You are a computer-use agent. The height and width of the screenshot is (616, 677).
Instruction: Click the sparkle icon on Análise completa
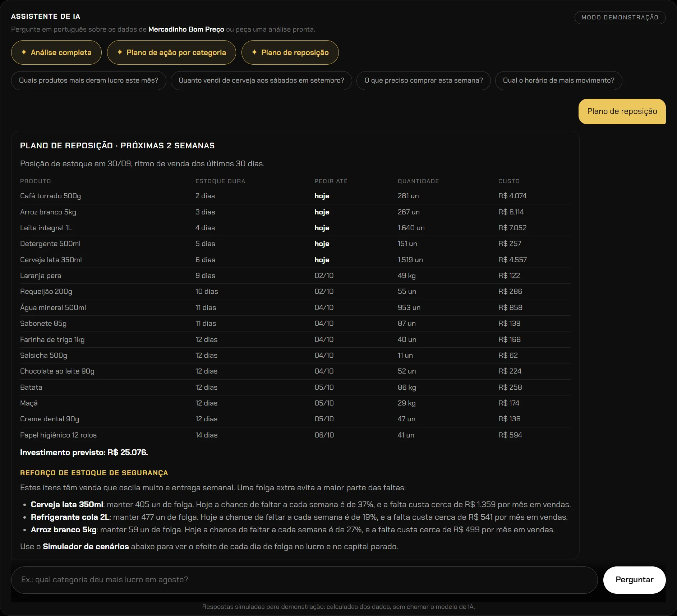[x=24, y=52]
